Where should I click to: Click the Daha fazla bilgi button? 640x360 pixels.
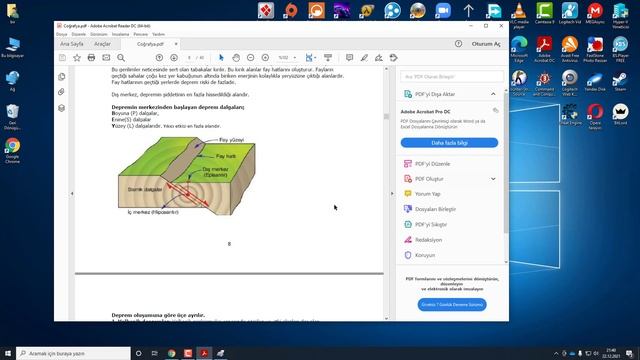449,143
